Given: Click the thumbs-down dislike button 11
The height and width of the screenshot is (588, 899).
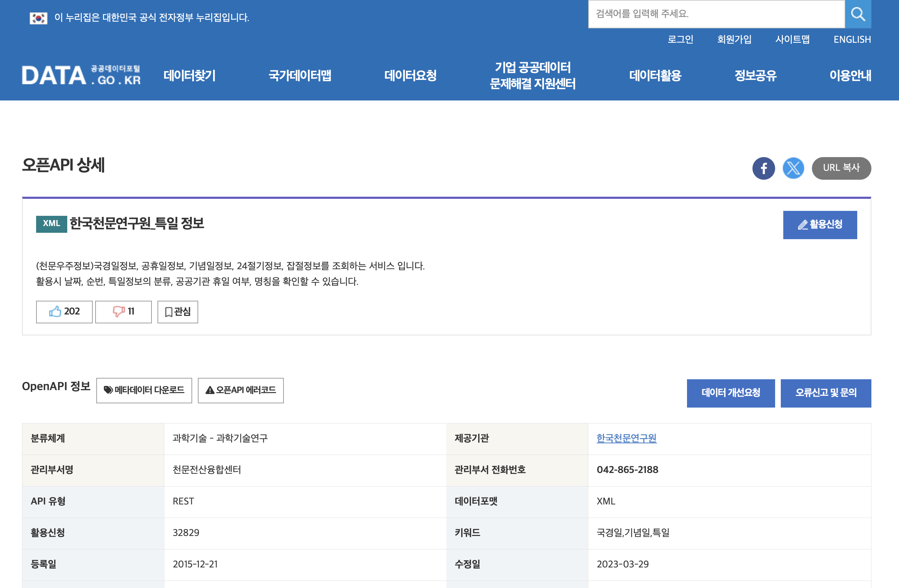Looking at the screenshot, I should tap(123, 312).
